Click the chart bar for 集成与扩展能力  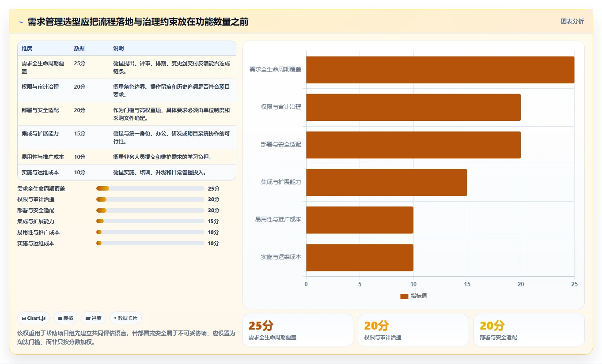(x=386, y=182)
